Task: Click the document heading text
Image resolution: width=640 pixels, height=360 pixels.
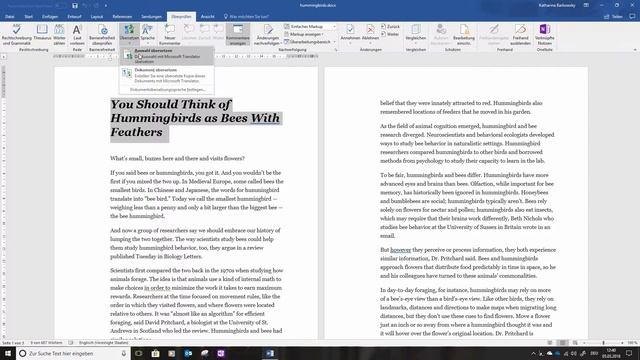Action: tap(195, 118)
